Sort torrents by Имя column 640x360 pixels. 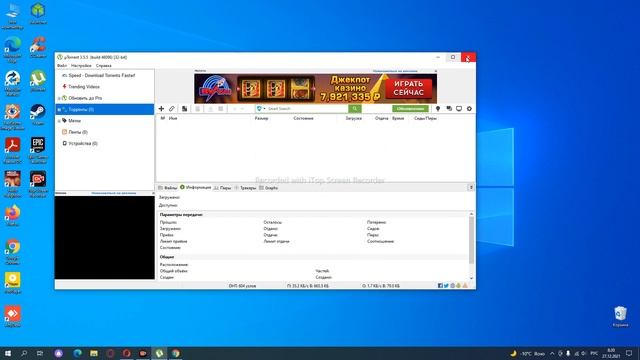coord(173,118)
